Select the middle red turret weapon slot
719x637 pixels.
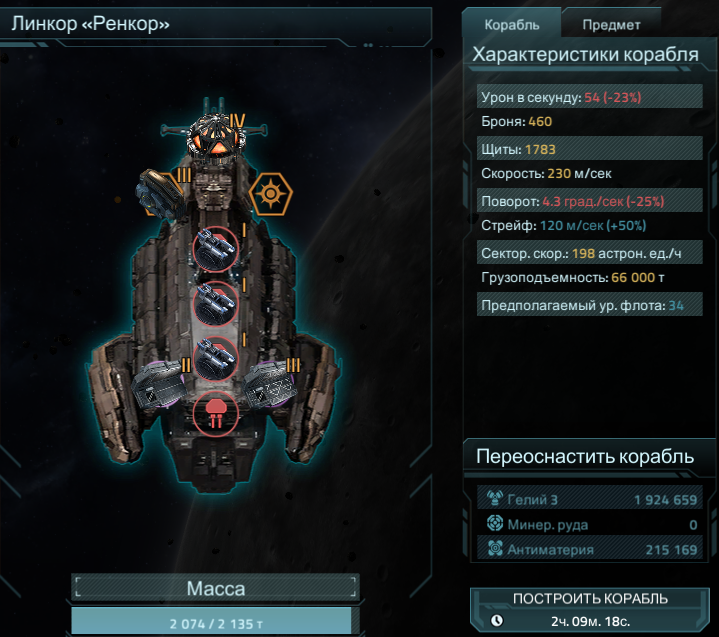pos(216,304)
